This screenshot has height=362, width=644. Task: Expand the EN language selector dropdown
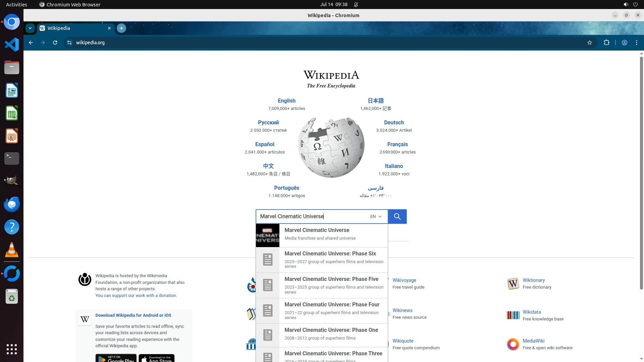point(376,217)
